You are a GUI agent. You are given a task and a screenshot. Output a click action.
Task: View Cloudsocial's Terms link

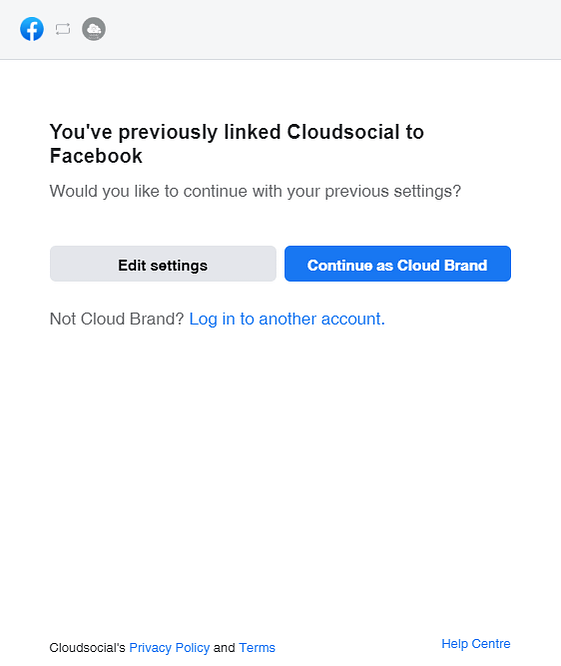point(257,647)
